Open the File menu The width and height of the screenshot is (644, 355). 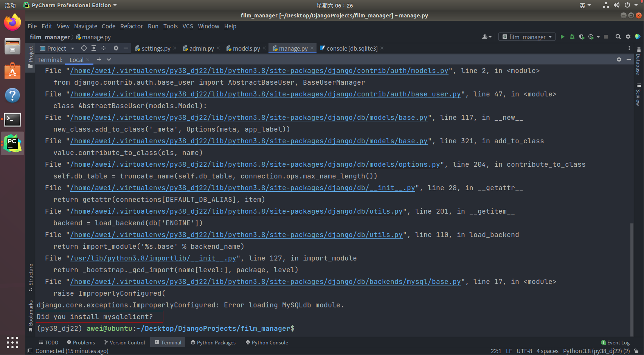(x=32, y=26)
